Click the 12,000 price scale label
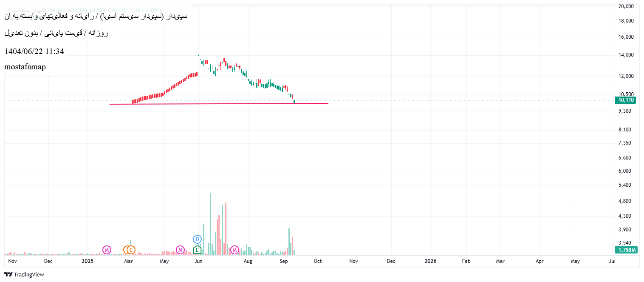 (626, 76)
